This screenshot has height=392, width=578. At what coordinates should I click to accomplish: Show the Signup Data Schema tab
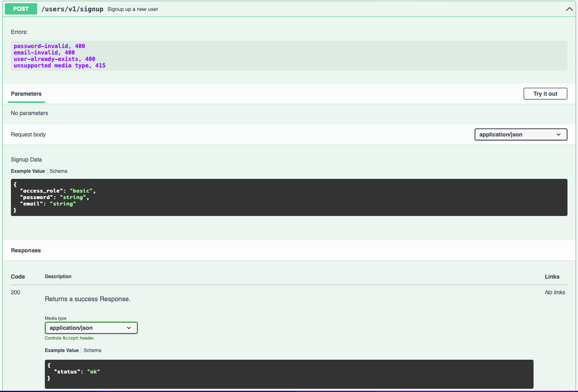(x=59, y=171)
